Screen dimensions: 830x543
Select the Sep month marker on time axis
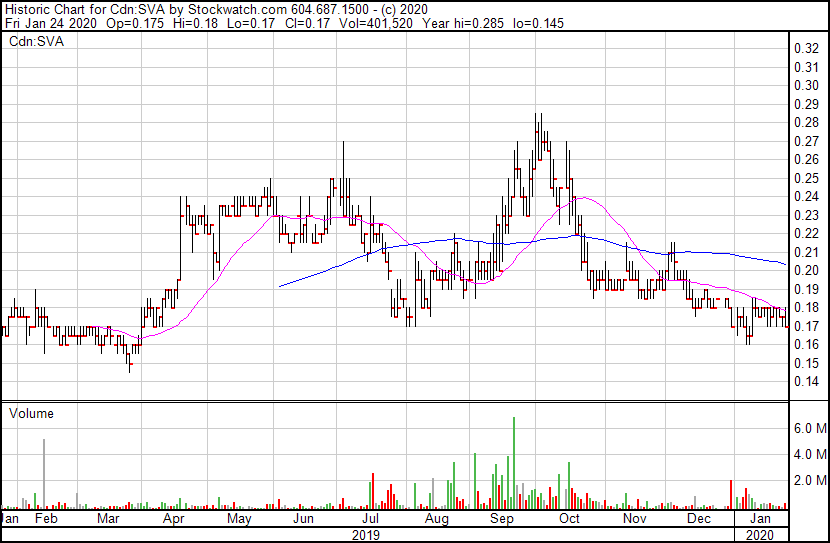(x=501, y=520)
